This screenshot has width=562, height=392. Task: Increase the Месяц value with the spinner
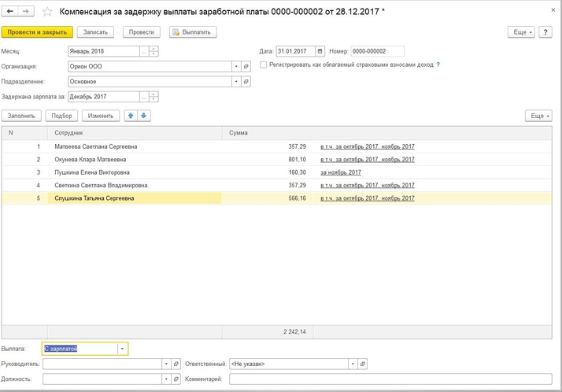click(153, 48)
